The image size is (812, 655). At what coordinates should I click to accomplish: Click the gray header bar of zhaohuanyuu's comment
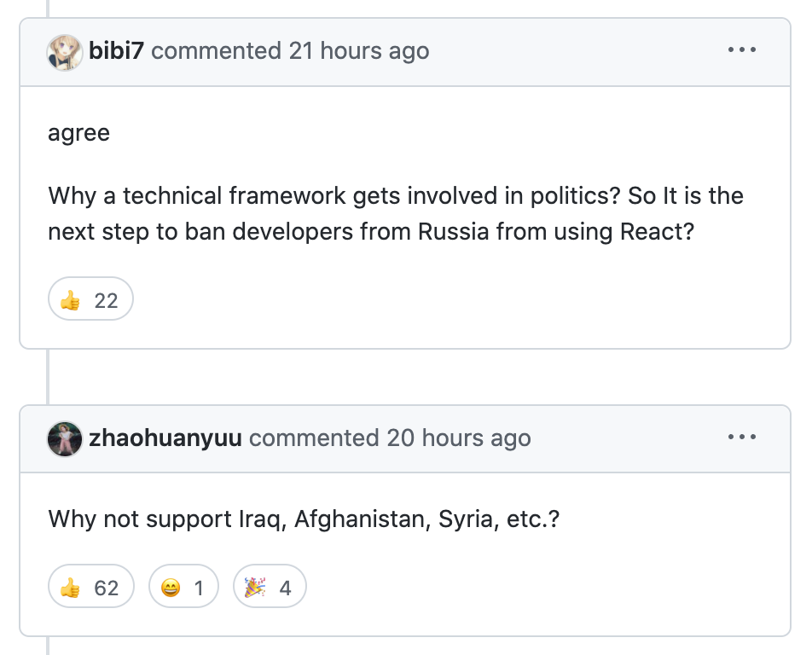[x=405, y=438]
